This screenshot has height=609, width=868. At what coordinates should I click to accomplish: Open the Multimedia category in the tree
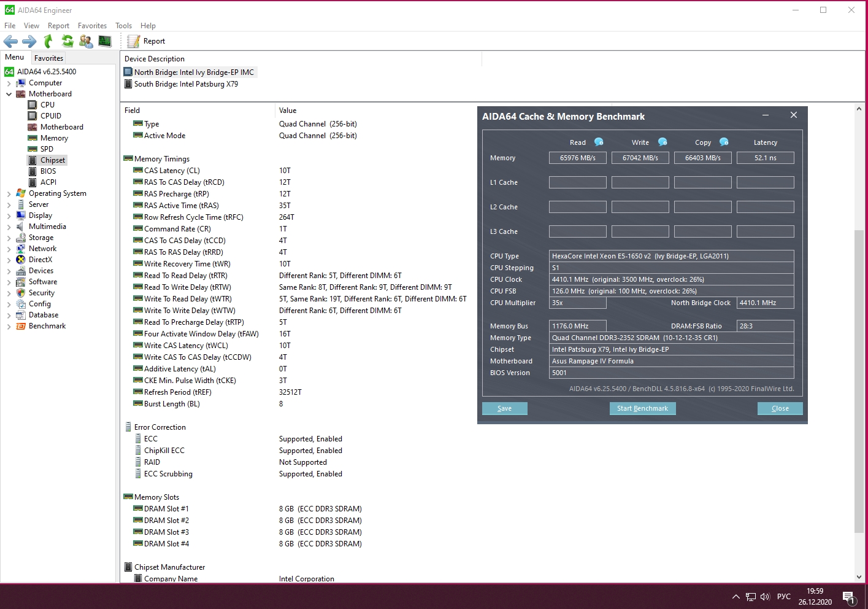point(47,227)
